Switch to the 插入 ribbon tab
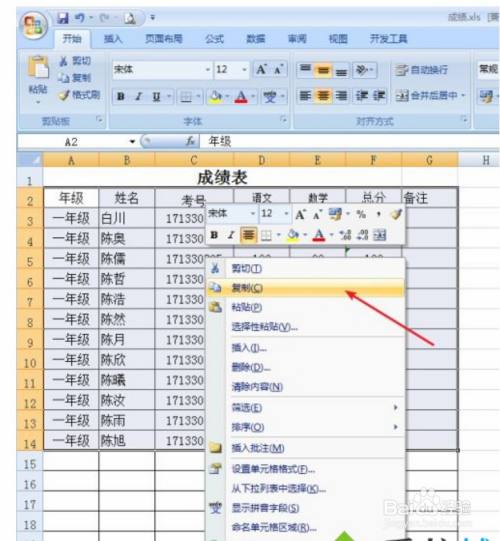This screenshot has height=541, width=500. (x=114, y=39)
